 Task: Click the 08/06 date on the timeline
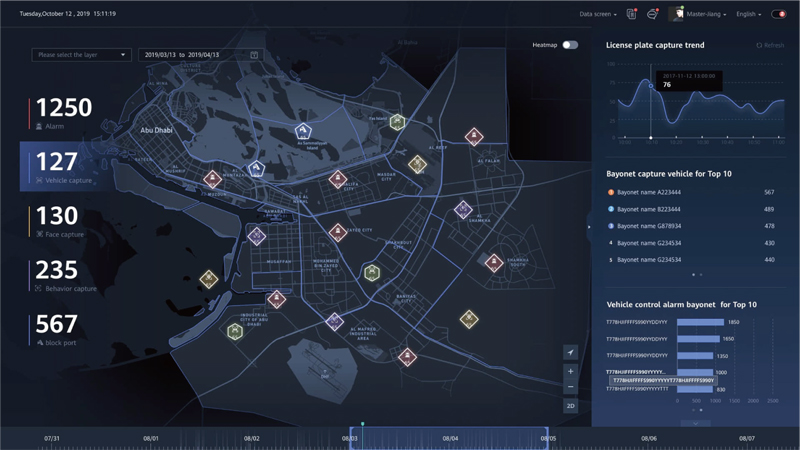(x=649, y=438)
